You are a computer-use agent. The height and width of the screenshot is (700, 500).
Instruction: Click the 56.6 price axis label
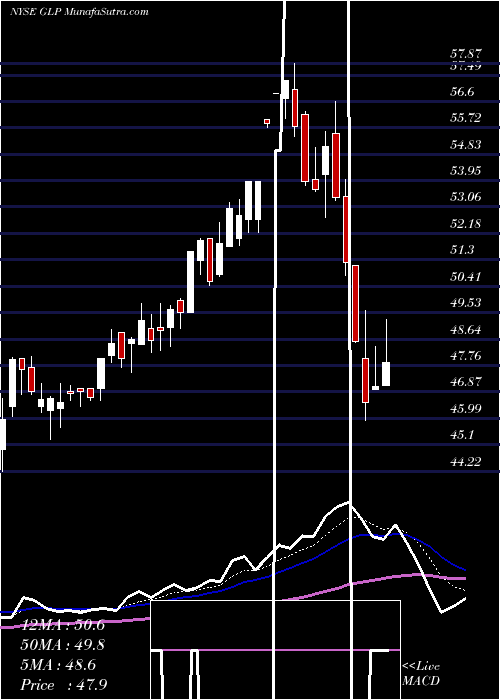click(462, 92)
